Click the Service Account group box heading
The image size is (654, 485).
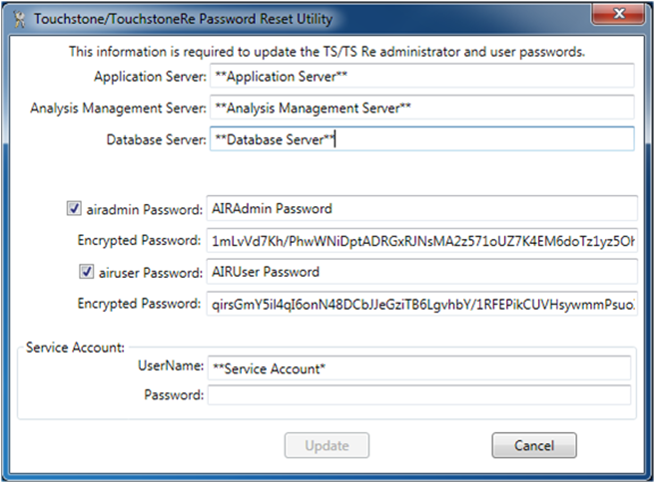click(x=75, y=347)
